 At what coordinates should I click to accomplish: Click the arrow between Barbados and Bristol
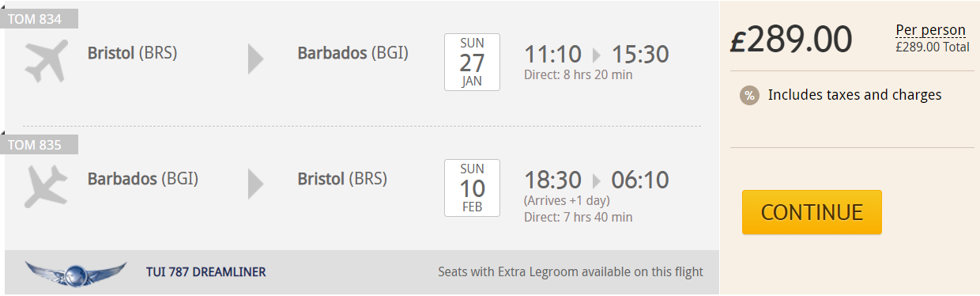click(x=255, y=184)
